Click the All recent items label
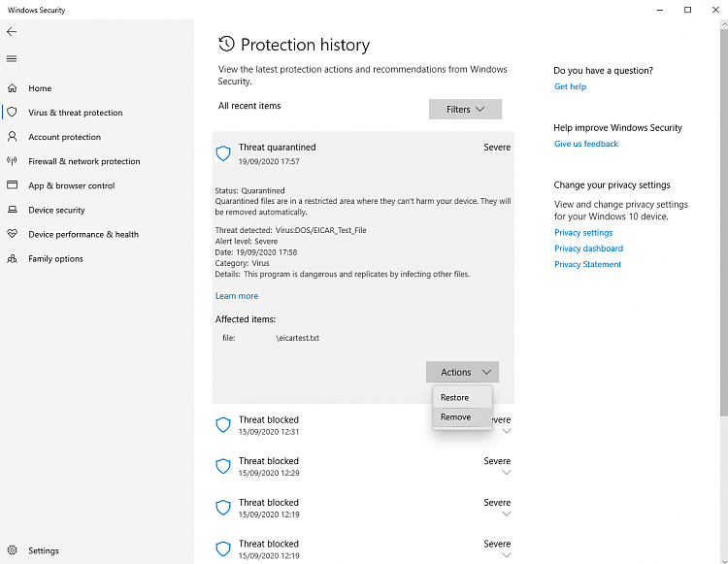This screenshot has height=564, width=728. tap(249, 106)
